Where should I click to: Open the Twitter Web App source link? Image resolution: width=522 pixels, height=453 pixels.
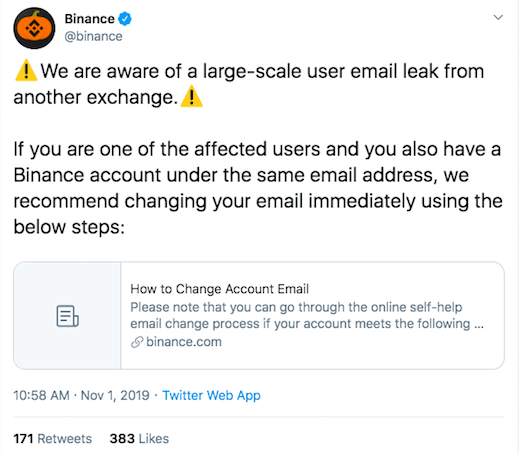pyautogui.click(x=211, y=395)
